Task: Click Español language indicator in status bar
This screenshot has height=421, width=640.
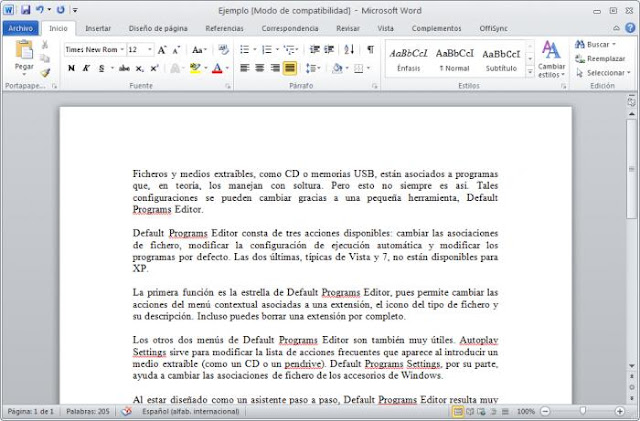Action: [191, 411]
